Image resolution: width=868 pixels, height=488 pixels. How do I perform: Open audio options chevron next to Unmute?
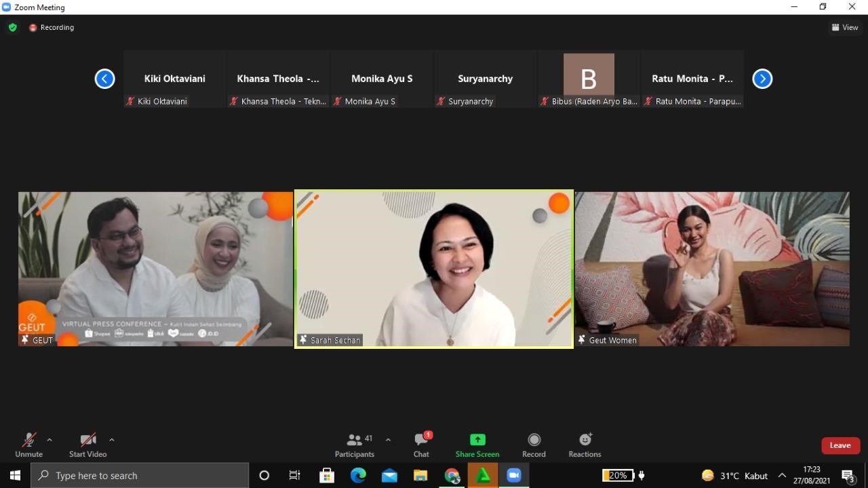pos(49,439)
